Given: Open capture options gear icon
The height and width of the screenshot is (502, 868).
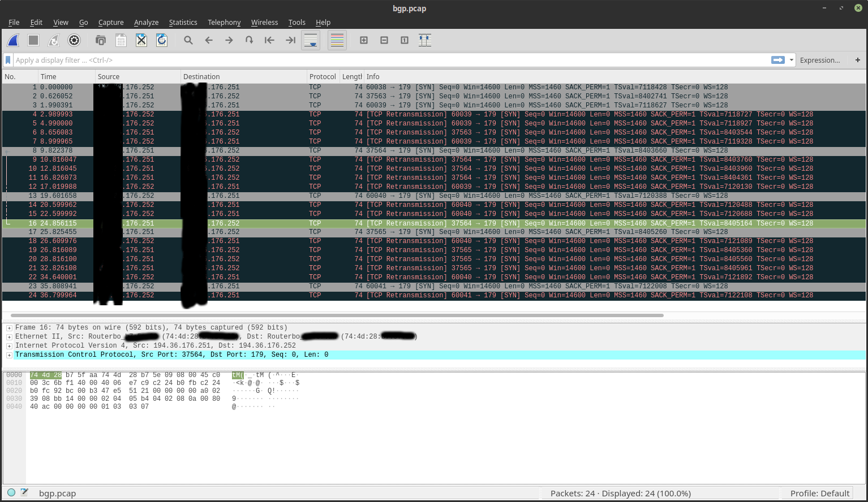Looking at the screenshot, I should [x=74, y=40].
